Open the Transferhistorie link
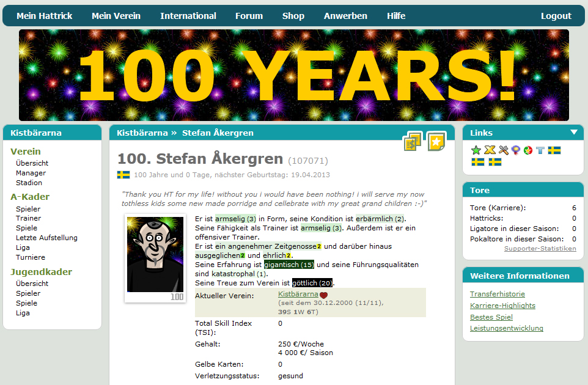Viewport: 588px width, 385px height. [x=497, y=294]
